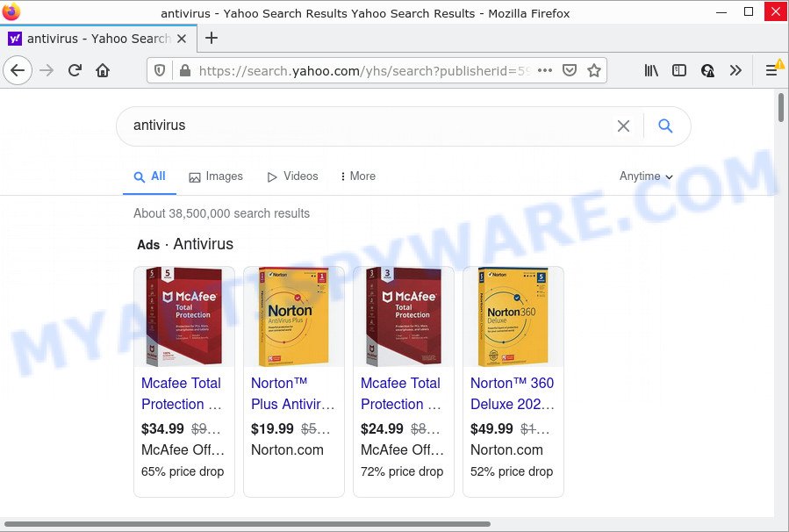789x532 pixels.
Task: Click McAfee 5-device product box image
Action: coord(184,317)
